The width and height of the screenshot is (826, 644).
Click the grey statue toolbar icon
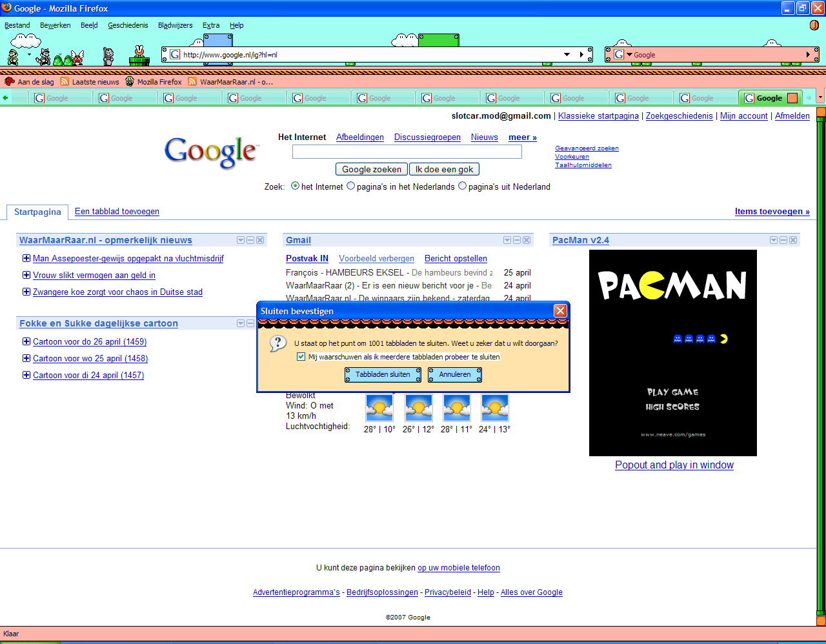point(108,57)
